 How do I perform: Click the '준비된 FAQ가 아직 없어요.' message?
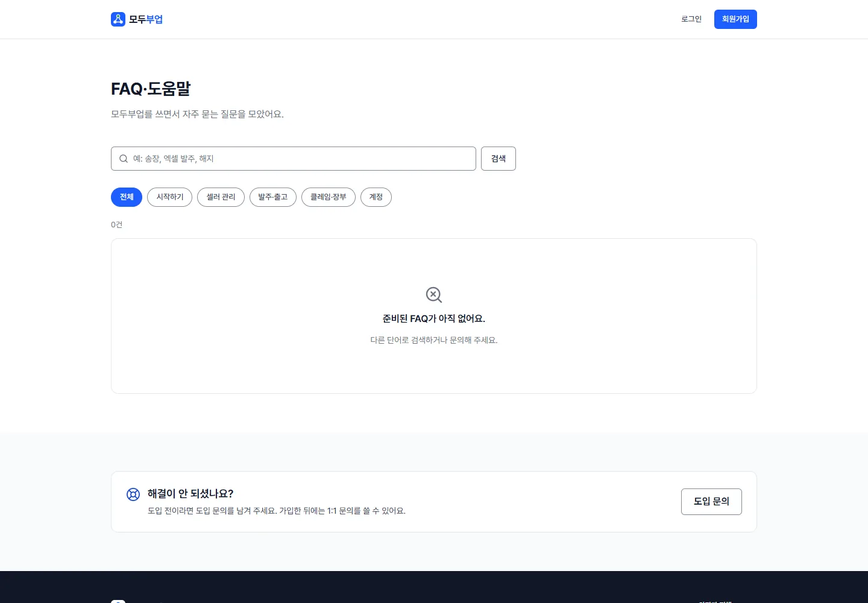(x=434, y=318)
